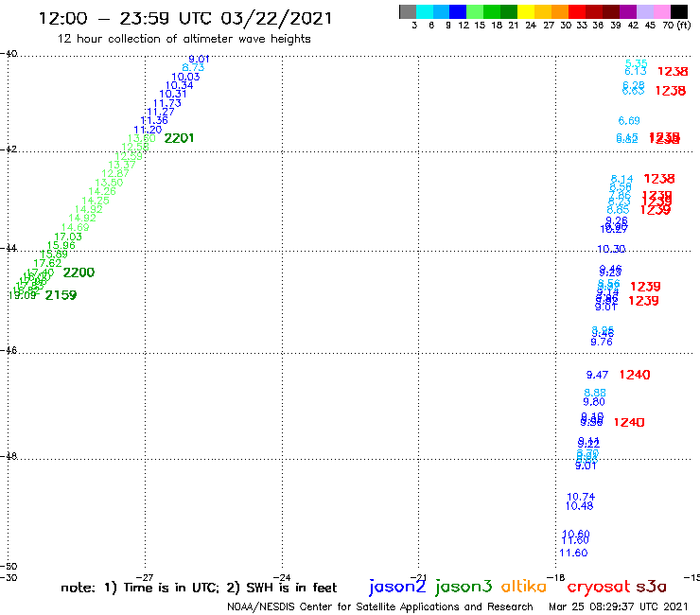Click the red "cryosat" satellite label
This screenshot has height=615, width=700.
(599, 587)
